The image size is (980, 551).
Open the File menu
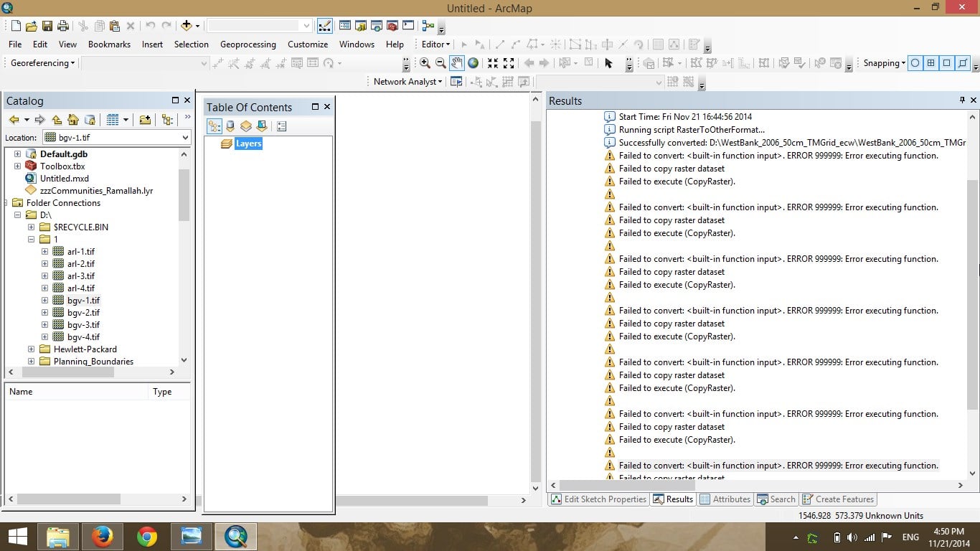[15, 44]
